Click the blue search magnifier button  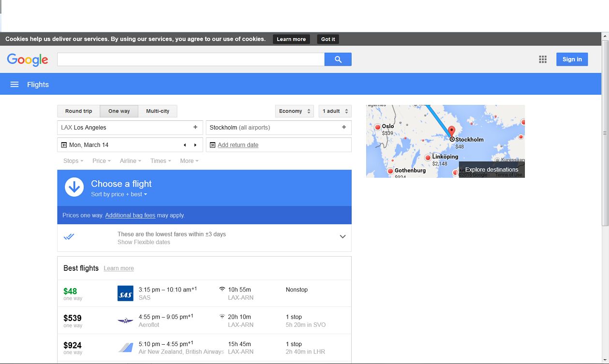[x=338, y=59]
